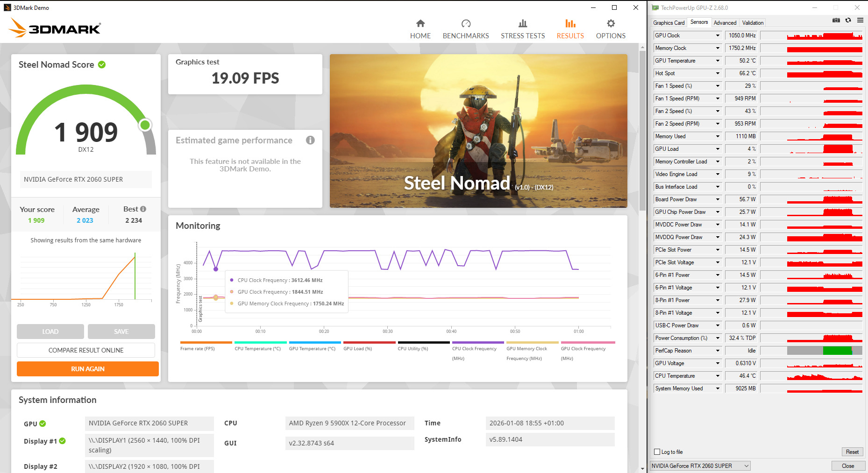The image size is (868, 473).
Task: Open the Memory Clock sensor dropdown
Action: coord(718,48)
